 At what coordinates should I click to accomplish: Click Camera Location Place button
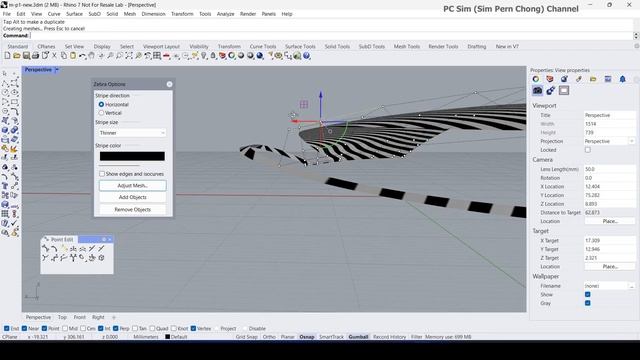click(610, 221)
